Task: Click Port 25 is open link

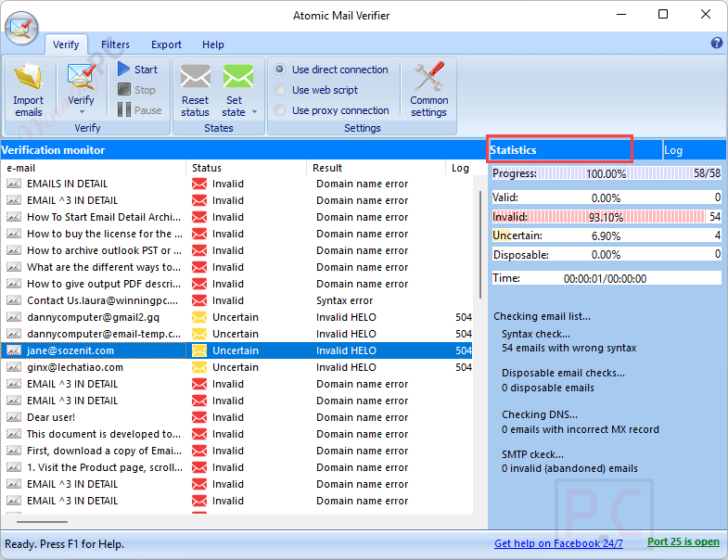Action: 683,541
